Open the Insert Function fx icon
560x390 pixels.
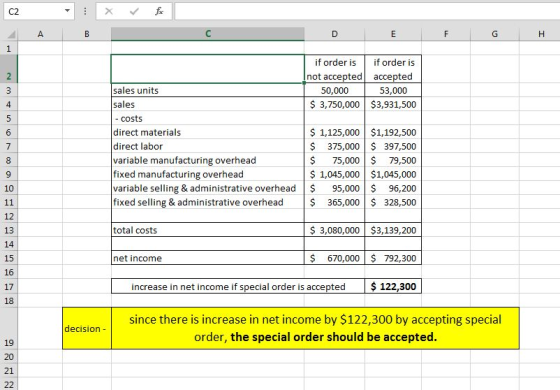pos(159,11)
